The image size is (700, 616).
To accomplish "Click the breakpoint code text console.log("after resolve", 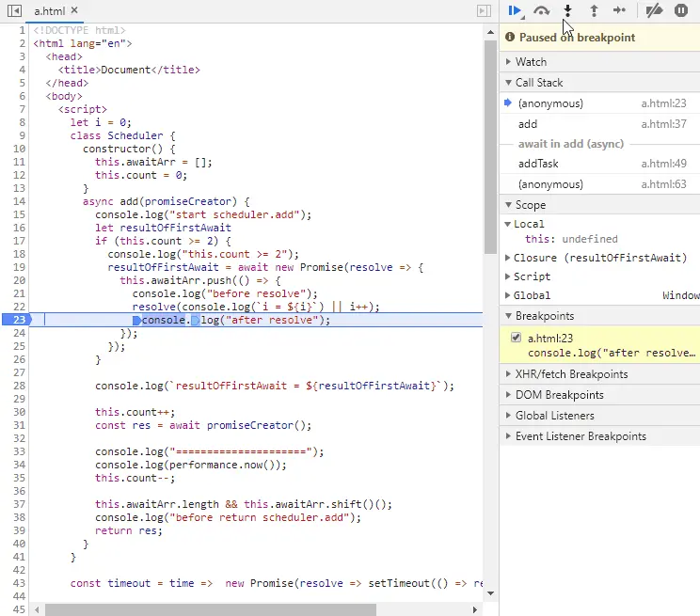I will click(612, 353).
